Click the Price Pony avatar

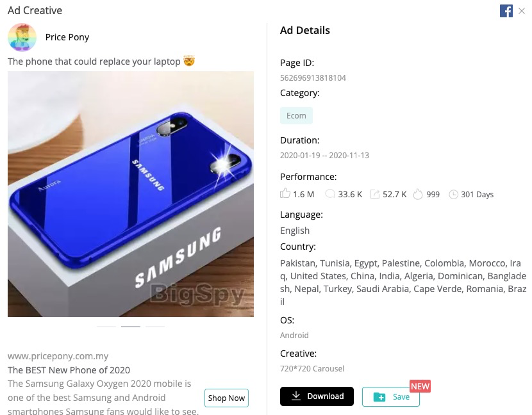point(22,37)
